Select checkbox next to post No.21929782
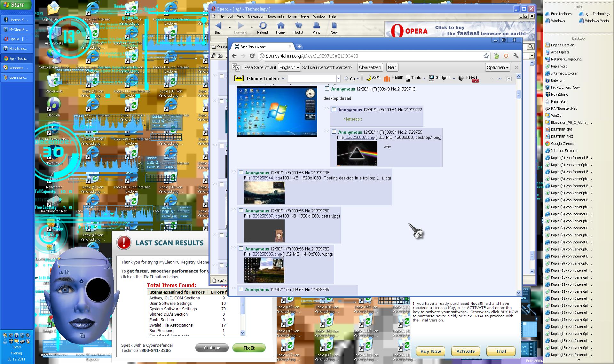614x364 pixels. (241, 249)
